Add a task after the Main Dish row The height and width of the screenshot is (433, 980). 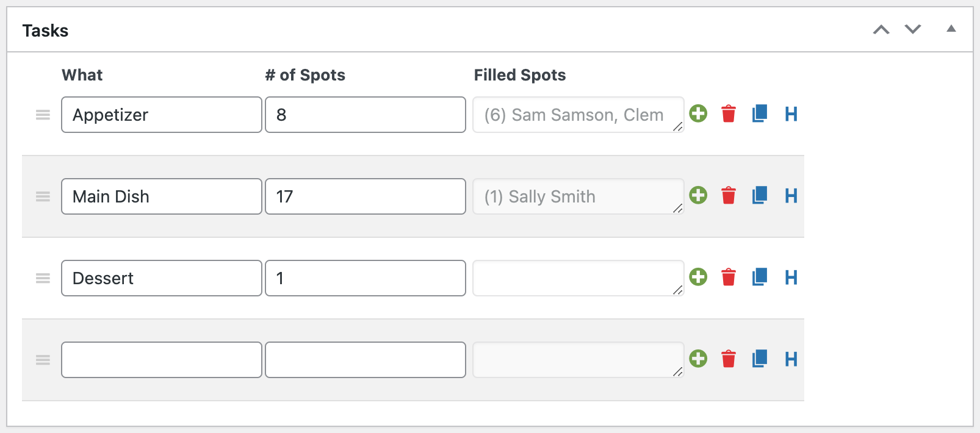[x=698, y=195]
